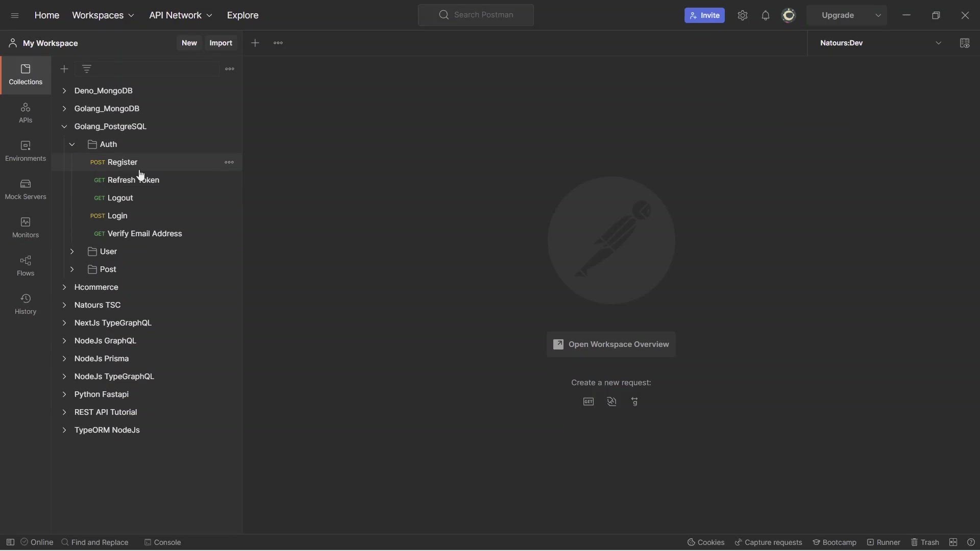
Task: Expand the Hcommerce collection
Action: 64,287
